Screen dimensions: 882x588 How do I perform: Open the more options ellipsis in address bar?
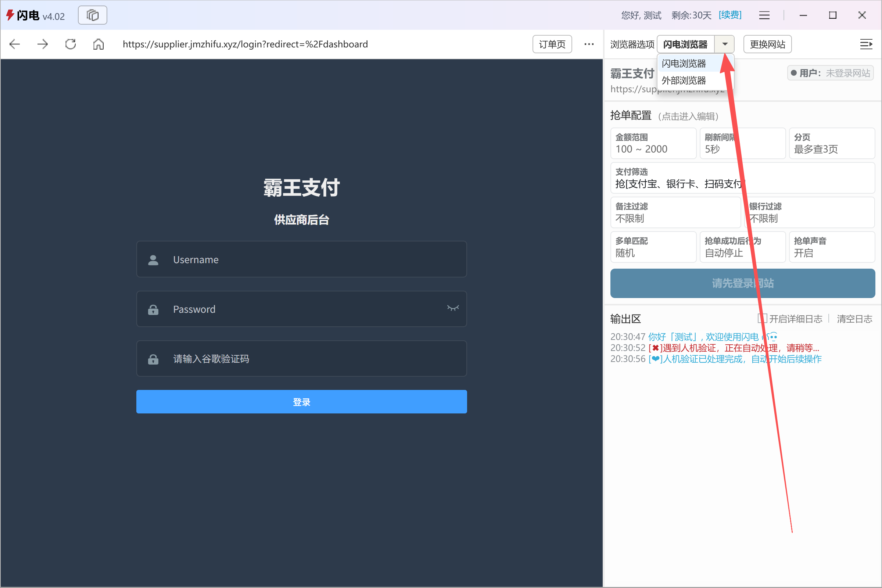(589, 44)
